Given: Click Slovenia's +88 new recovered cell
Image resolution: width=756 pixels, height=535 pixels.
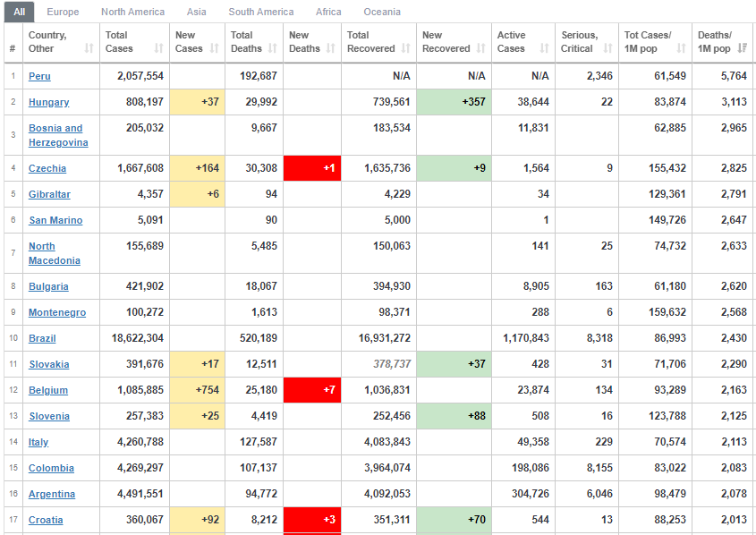Looking at the screenshot, I should [454, 416].
